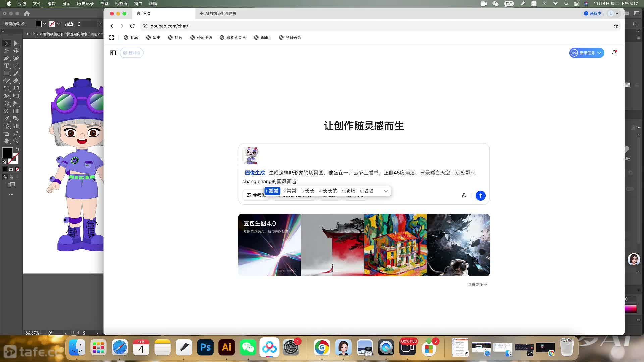Select the Curvature tool in Illustrator
Screen dimensions: 644x362
pos(16,58)
